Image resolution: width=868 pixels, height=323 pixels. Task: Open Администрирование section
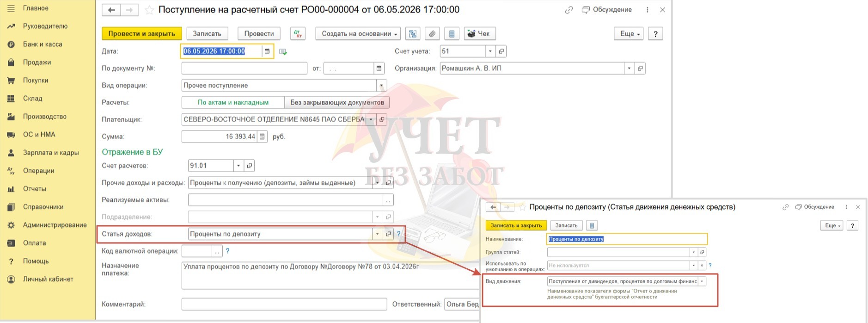tap(55, 225)
